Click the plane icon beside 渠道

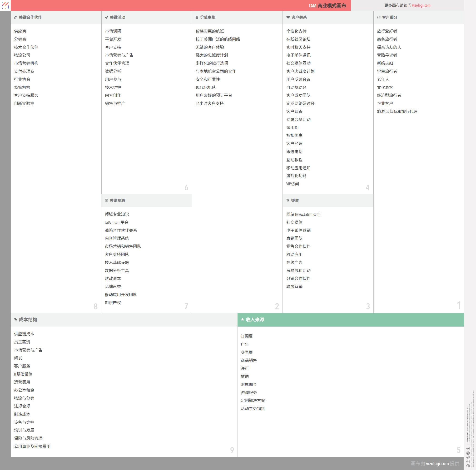tap(288, 201)
